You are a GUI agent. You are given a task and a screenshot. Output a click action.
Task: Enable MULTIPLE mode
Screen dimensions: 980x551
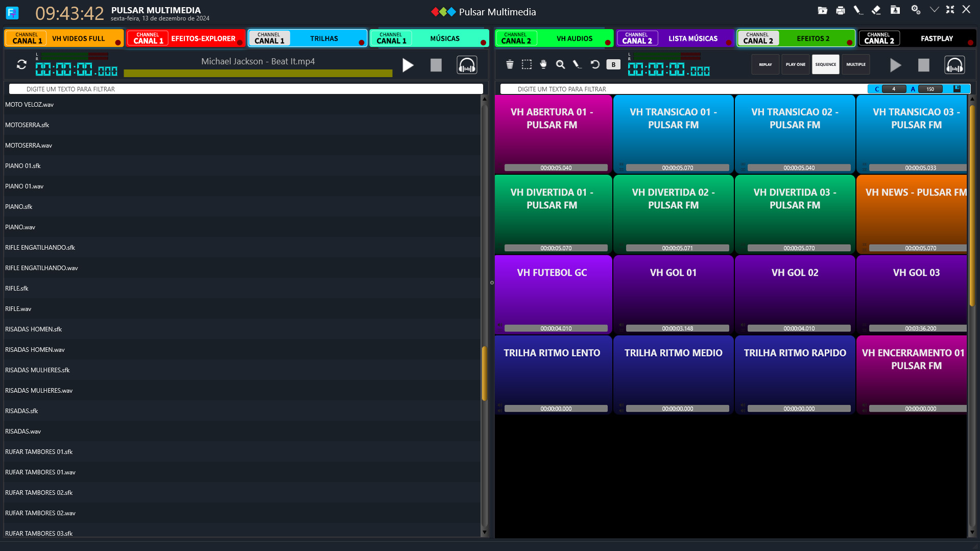[855, 65]
